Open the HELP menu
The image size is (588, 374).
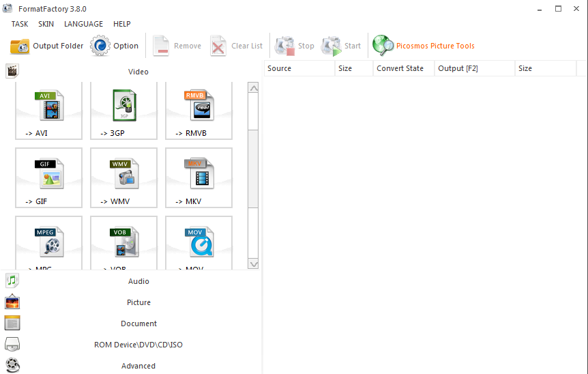point(122,24)
